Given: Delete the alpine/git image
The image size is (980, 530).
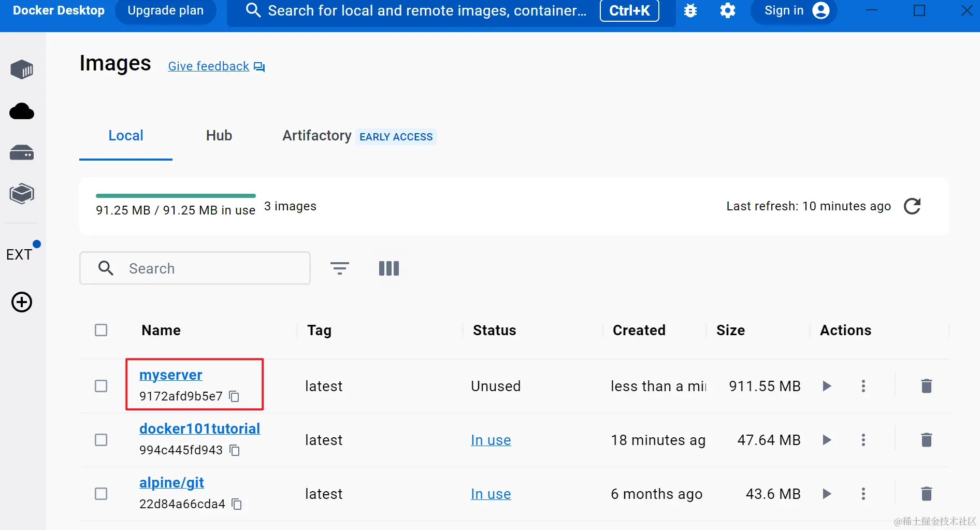Looking at the screenshot, I should click(927, 494).
